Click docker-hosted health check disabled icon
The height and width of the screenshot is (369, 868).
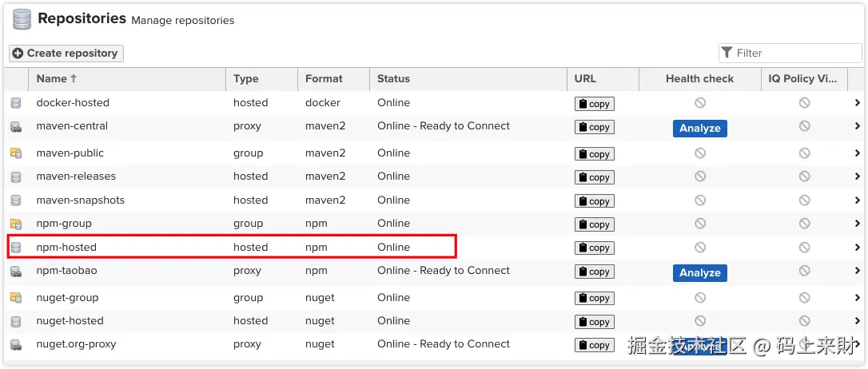pyautogui.click(x=700, y=103)
